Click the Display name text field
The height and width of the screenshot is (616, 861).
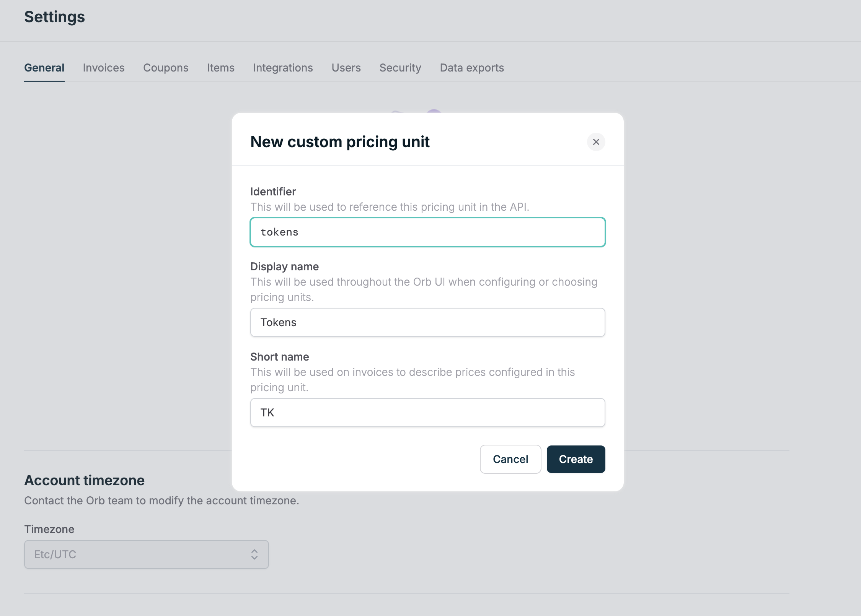point(427,322)
